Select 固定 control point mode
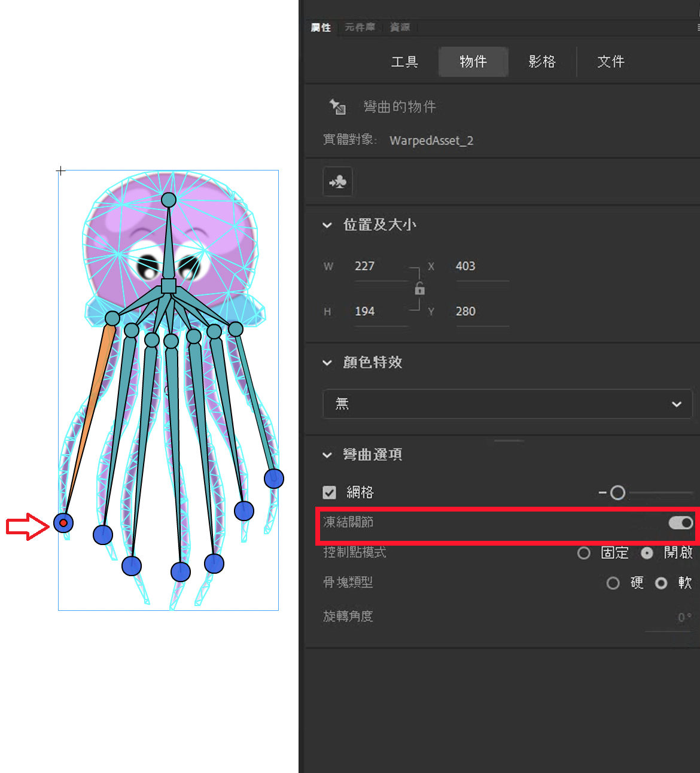This screenshot has width=700, height=773. (584, 553)
